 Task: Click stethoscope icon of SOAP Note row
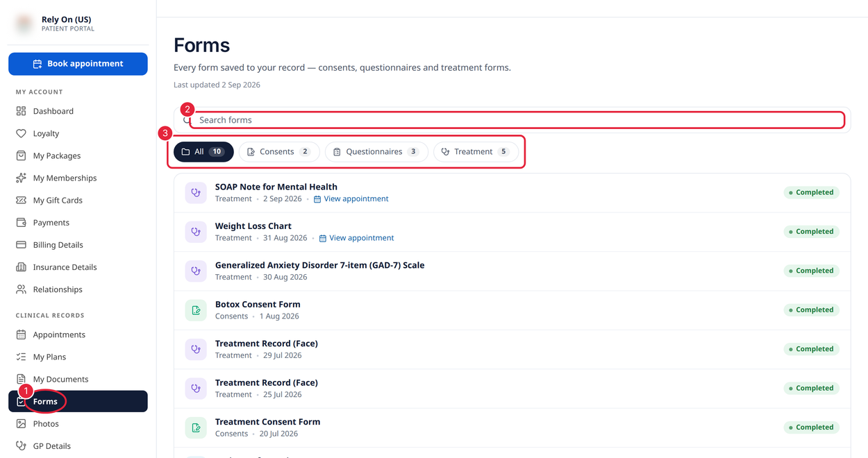pyautogui.click(x=196, y=193)
